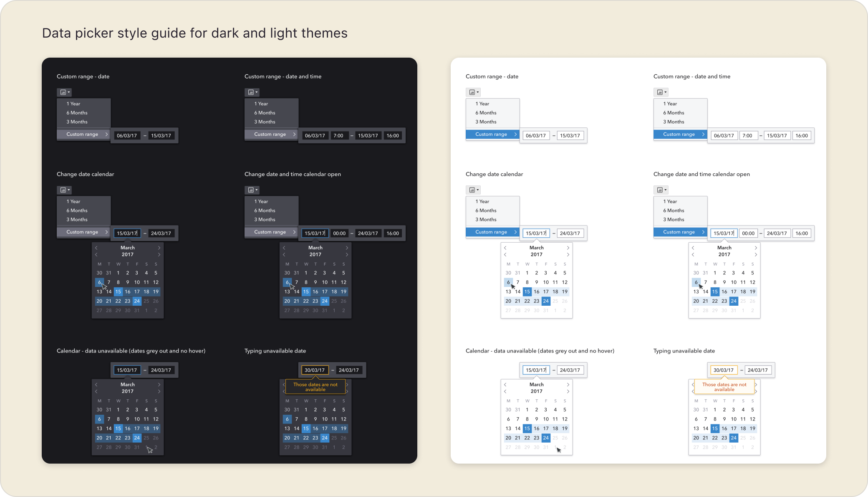This screenshot has width=868, height=497.
Task: Click heading 'Data picker style guide for dark and light themes'
Action: tap(195, 33)
